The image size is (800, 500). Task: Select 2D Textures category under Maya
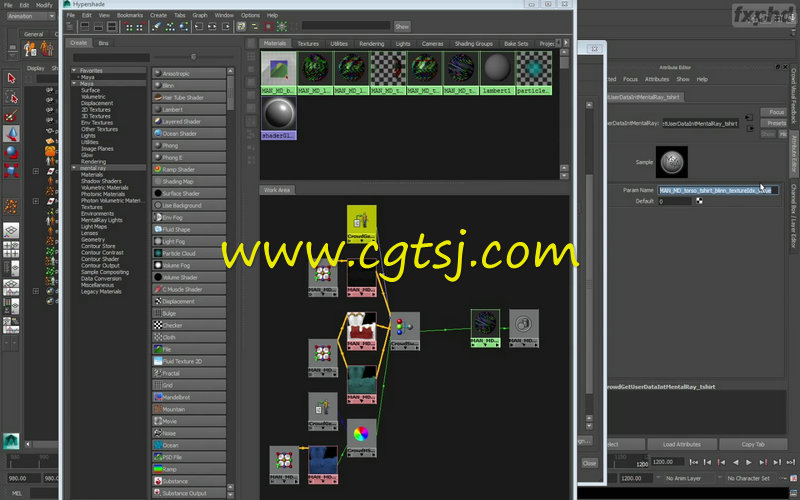click(96, 109)
